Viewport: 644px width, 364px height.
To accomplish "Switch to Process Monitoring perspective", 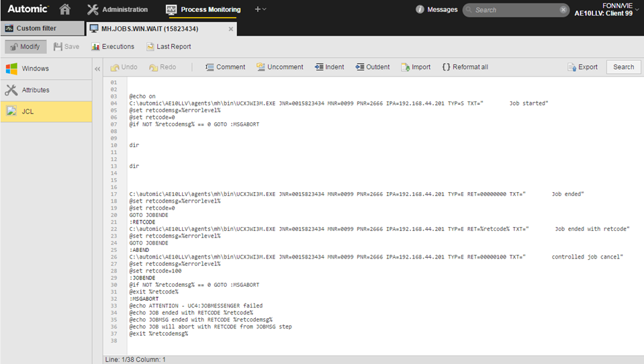I will [x=203, y=9].
